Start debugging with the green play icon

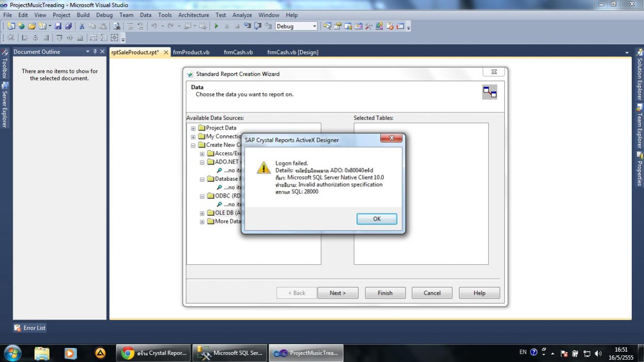coord(216,26)
